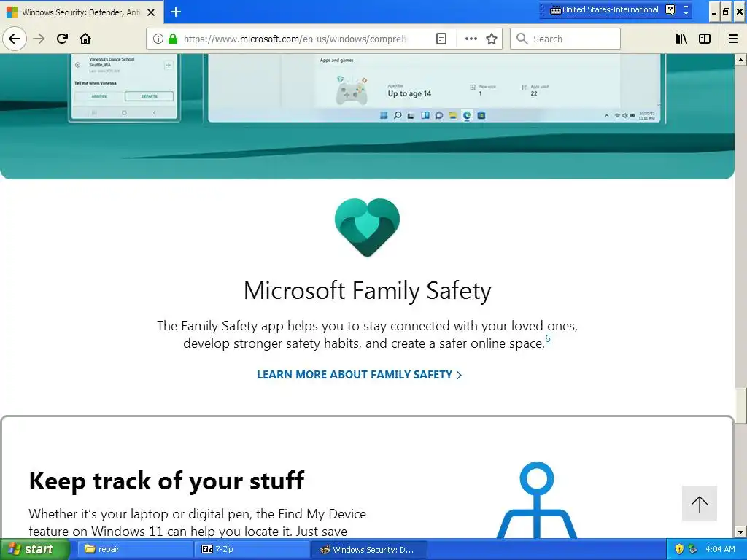Click the language bar help icon
The width and height of the screenshot is (747, 560).
[x=670, y=9]
